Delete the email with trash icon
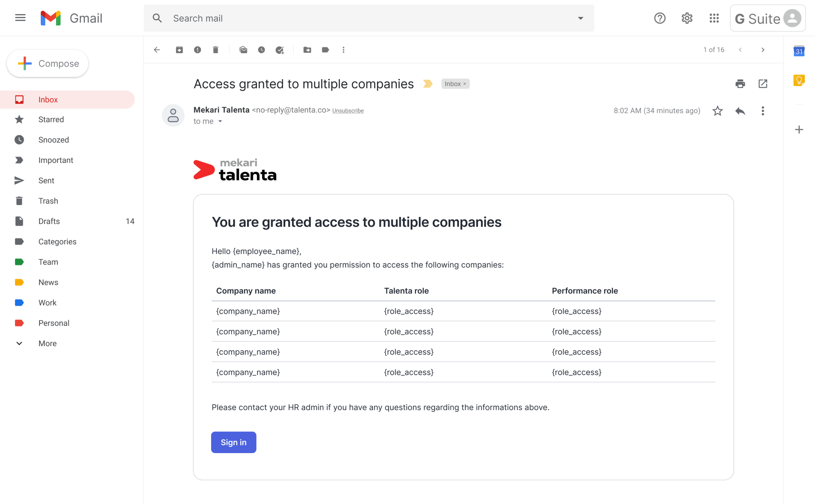 tap(216, 50)
